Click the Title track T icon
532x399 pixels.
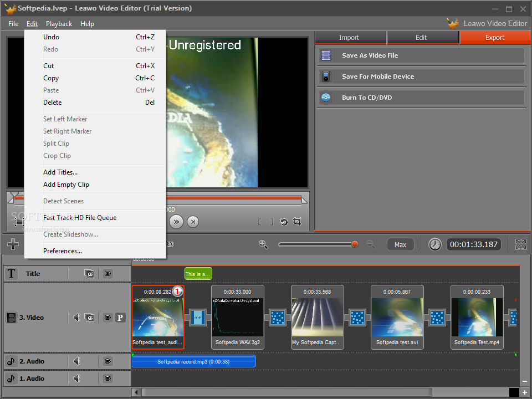11,273
